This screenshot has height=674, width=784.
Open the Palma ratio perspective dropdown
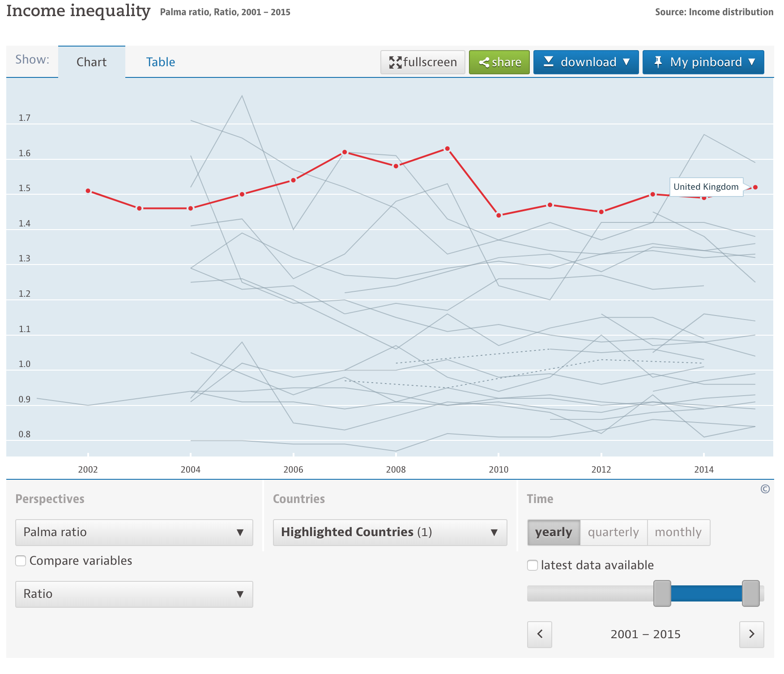(x=134, y=532)
